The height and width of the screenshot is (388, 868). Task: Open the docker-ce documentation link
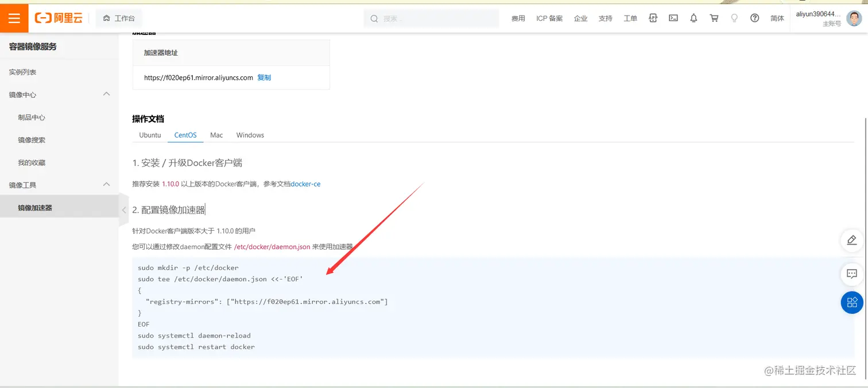306,184
